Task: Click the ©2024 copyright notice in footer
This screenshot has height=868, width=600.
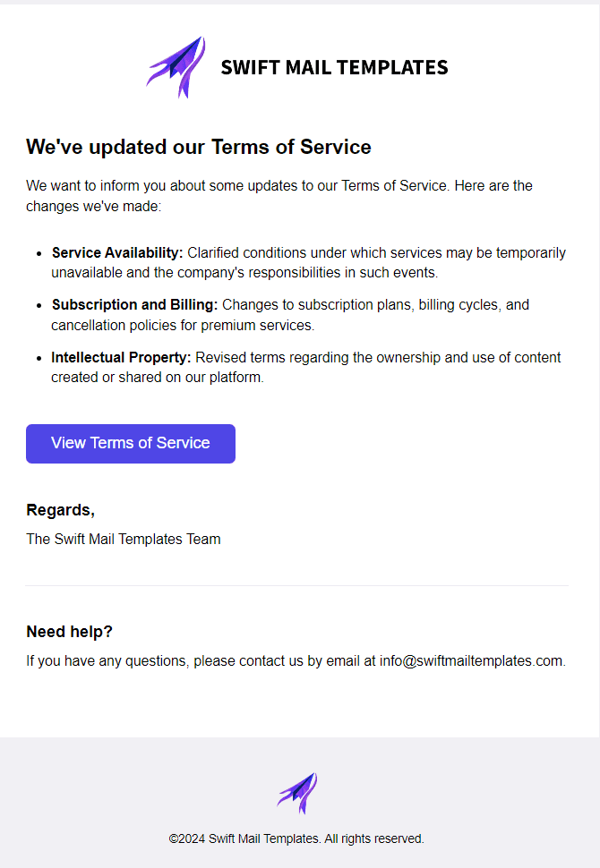Action: click(x=296, y=838)
